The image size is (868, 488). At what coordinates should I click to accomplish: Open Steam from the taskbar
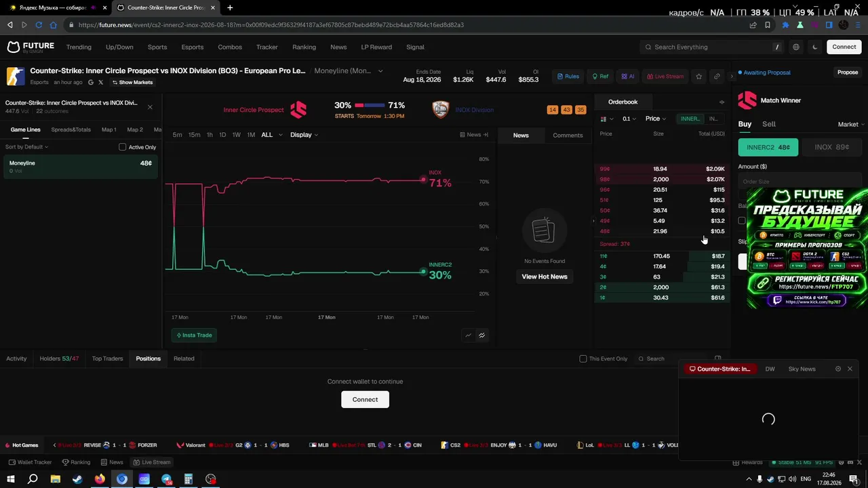(77, 479)
